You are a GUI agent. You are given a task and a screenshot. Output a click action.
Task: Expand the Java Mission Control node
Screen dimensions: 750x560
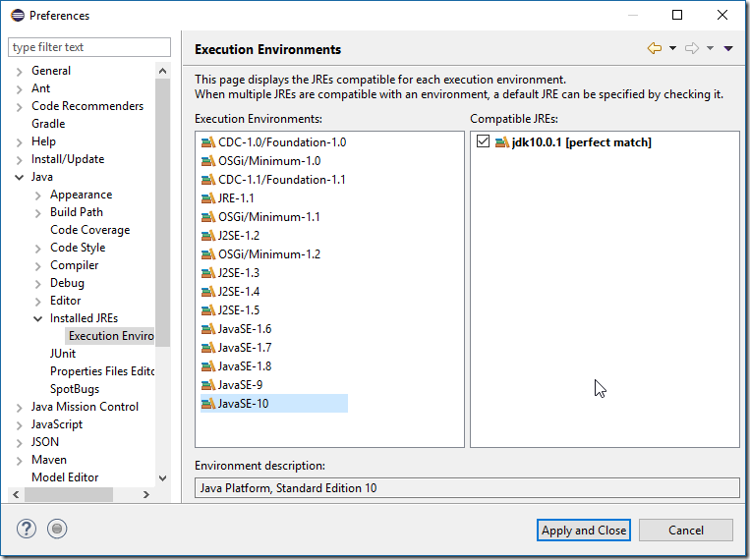(x=19, y=408)
